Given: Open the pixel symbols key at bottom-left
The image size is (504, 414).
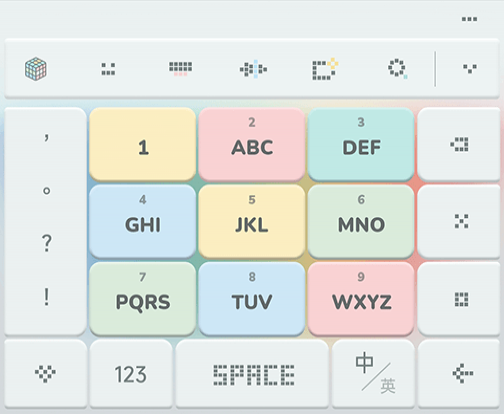Looking at the screenshot, I should tap(45, 373).
